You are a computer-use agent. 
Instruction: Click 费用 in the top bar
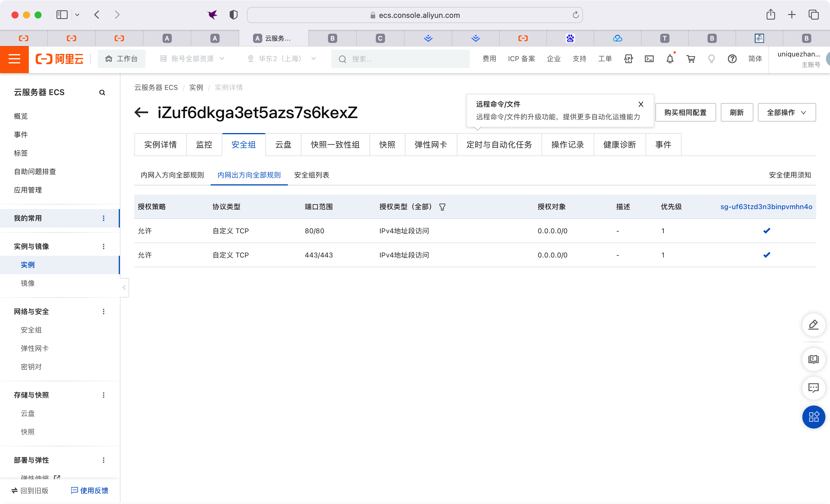pos(489,59)
